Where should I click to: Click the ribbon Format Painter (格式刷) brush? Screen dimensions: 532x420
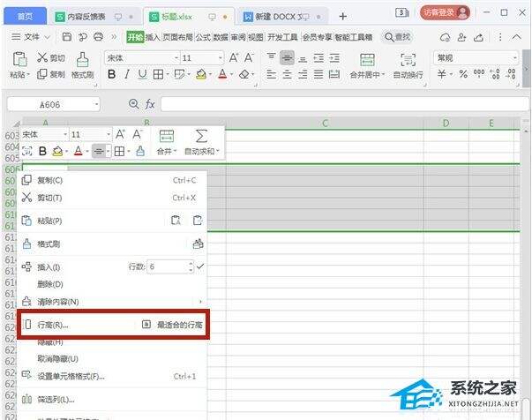pyautogui.click(x=82, y=59)
